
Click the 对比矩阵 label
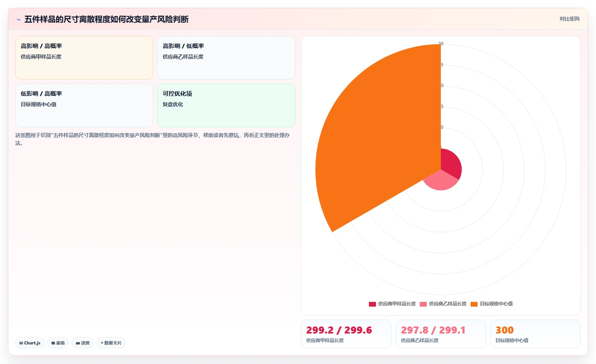point(569,19)
